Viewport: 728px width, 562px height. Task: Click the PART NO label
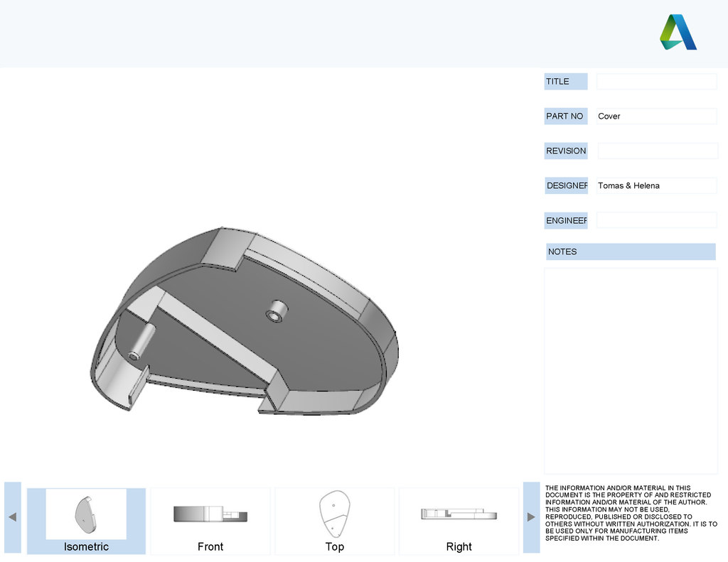[x=565, y=117]
